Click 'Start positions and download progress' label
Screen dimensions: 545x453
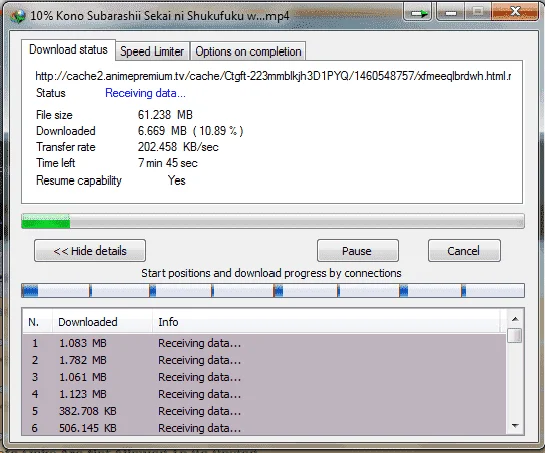(x=271, y=273)
